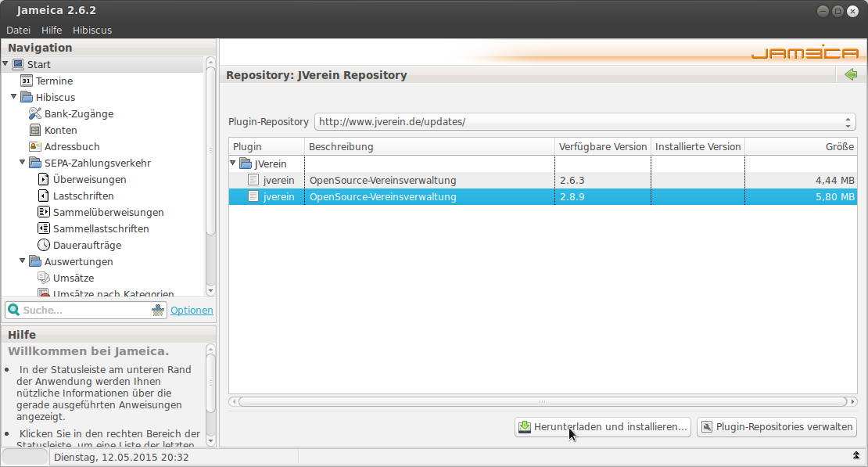
Task: Click the Sammelüberweisungen icon
Action: click(x=44, y=212)
